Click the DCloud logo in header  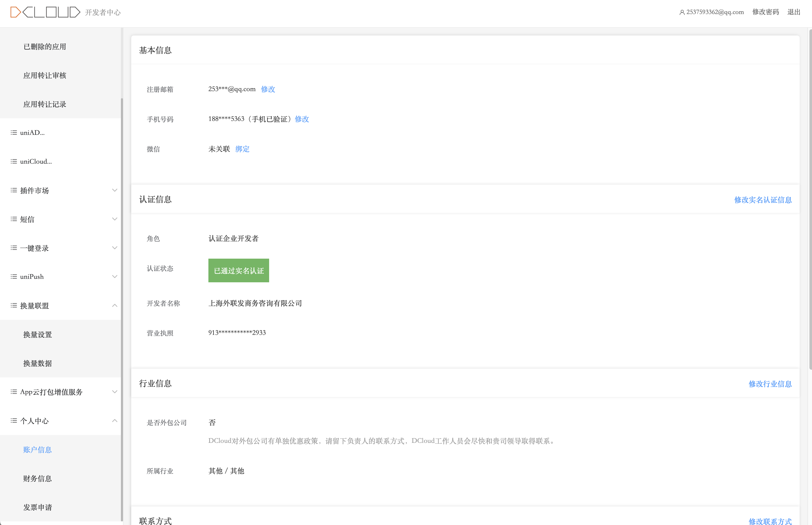pyautogui.click(x=45, y=12)
